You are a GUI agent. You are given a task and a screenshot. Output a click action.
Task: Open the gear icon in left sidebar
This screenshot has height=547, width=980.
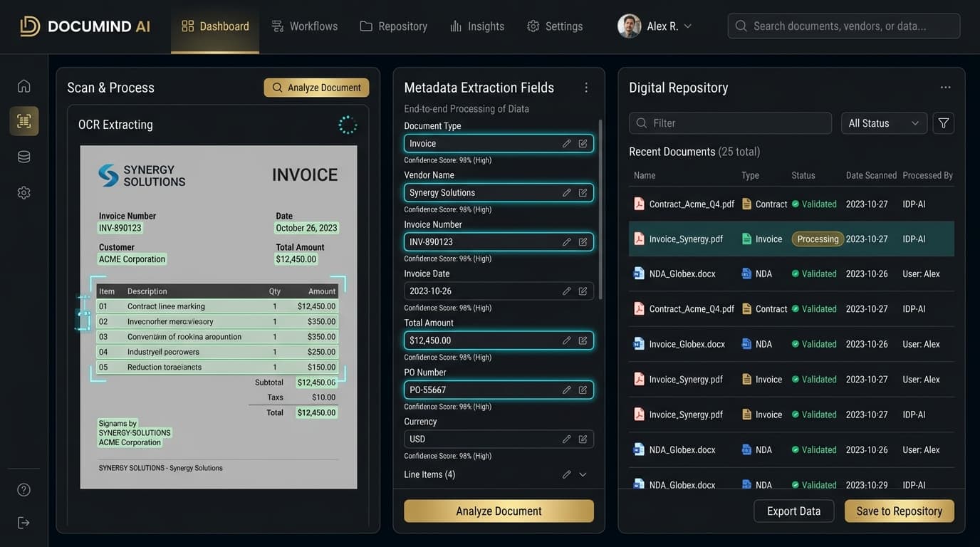[24, 192]
